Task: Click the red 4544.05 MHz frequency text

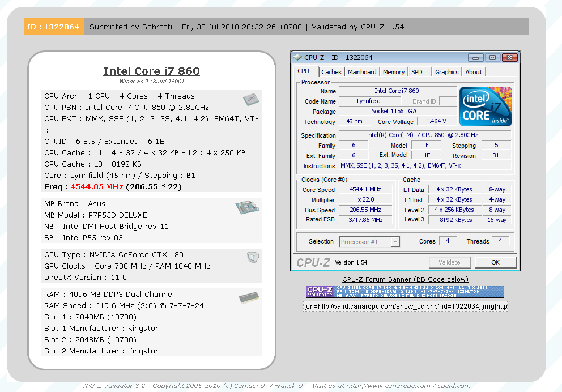Action: 97,187
